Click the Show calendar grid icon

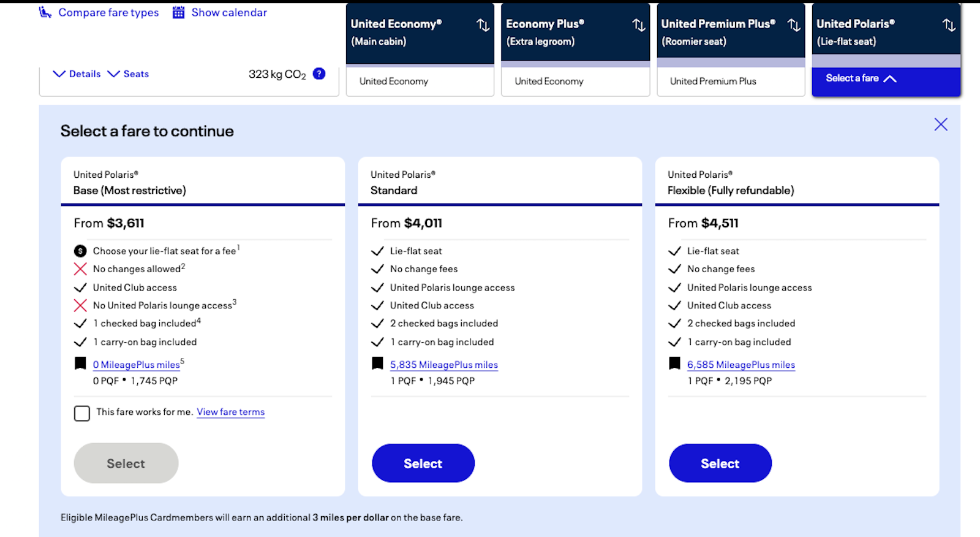click(x=178, y=12)
